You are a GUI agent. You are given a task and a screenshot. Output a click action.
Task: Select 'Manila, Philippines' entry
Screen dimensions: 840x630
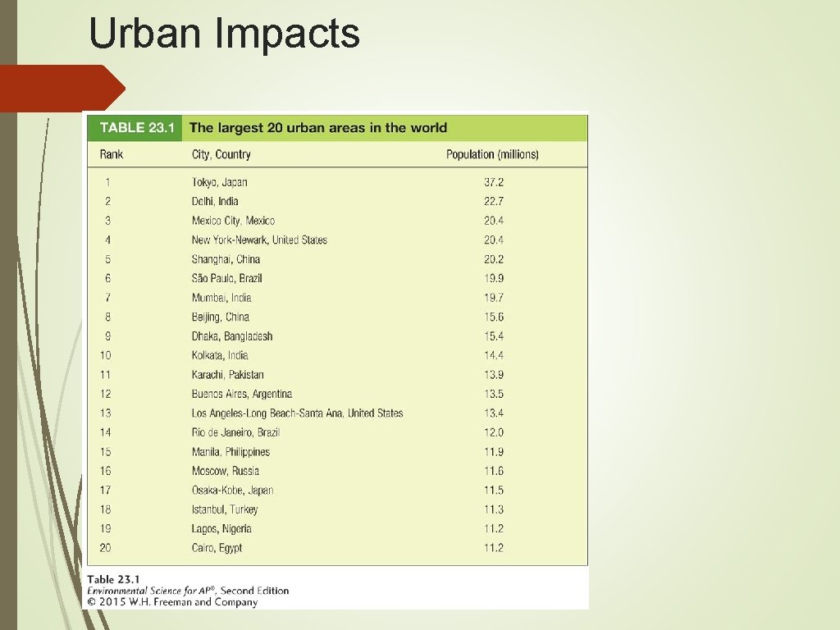click(x=231, y=452)
